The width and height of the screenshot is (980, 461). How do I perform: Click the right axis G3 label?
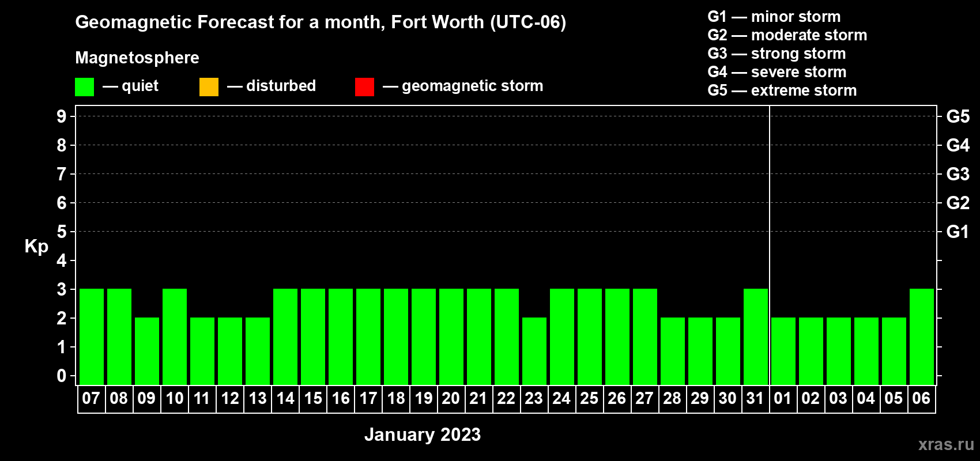958,174
